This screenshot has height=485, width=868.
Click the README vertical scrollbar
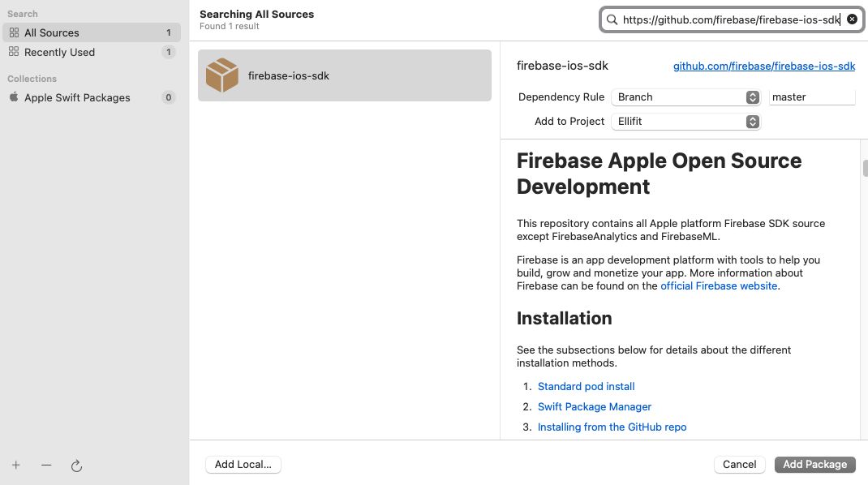(x=865, y=168)
